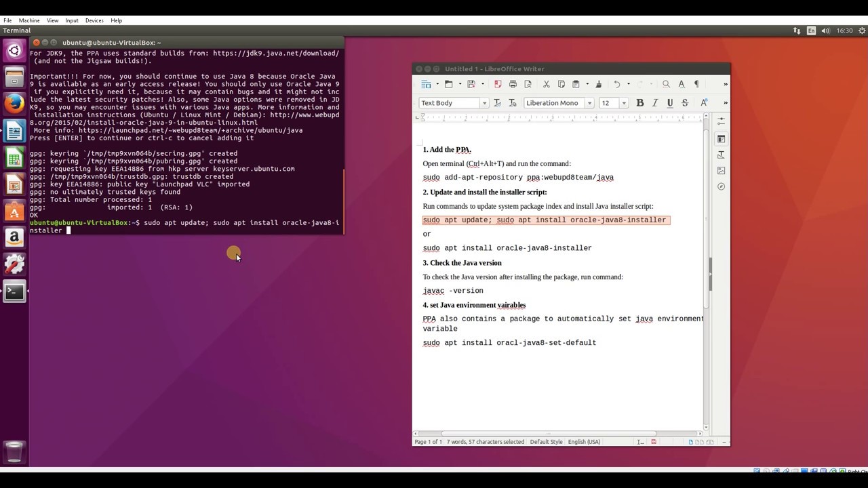Open the Input menu
Viewport: 868px width, 488px height.
(x=72, y=21)
